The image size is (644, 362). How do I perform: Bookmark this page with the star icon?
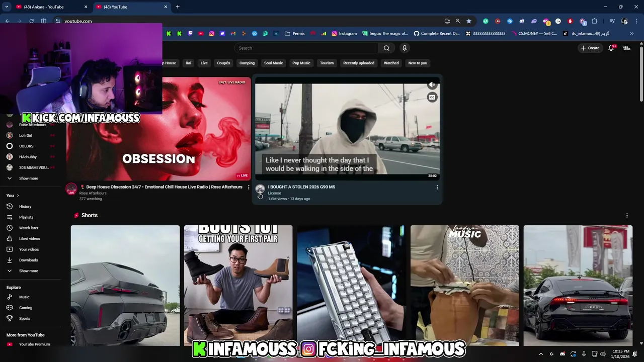pos(469,21)
